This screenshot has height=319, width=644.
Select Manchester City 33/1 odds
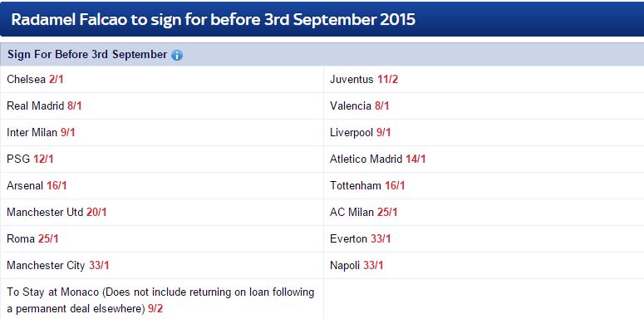99,265
